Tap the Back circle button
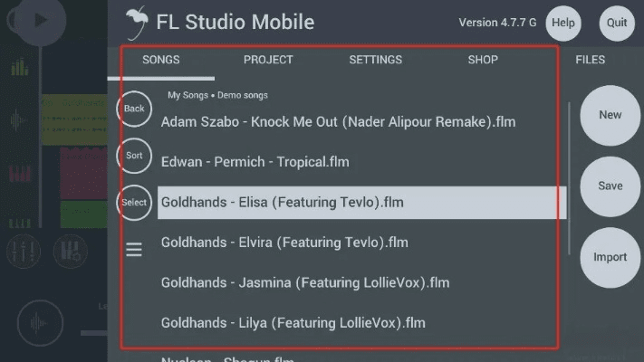This screenshot has width=644, height=362. (x=134, y=109)
